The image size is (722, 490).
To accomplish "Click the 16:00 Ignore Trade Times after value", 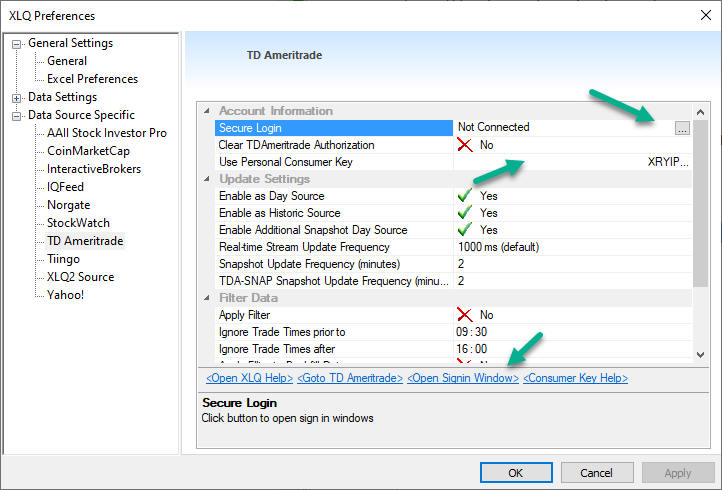I will pos(472,349).
